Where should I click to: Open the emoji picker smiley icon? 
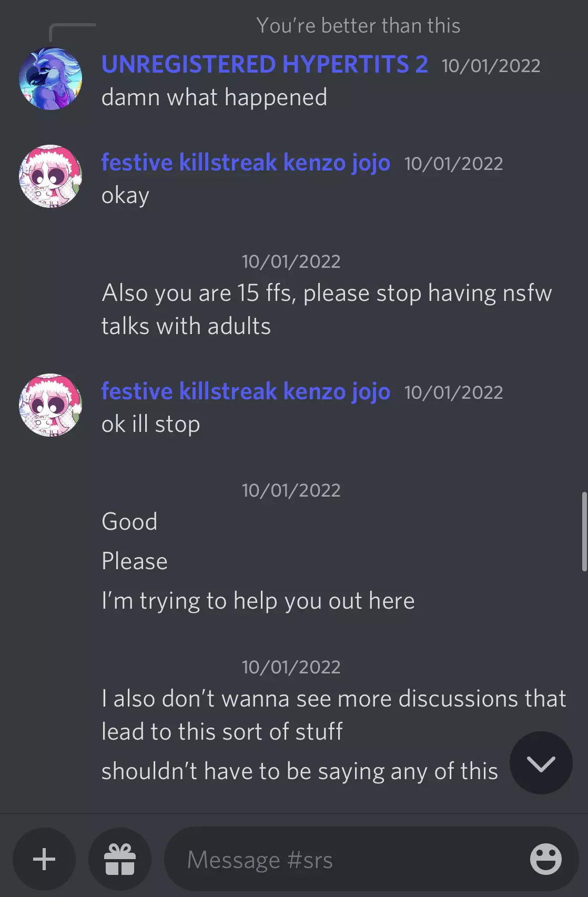click(545, 859)
